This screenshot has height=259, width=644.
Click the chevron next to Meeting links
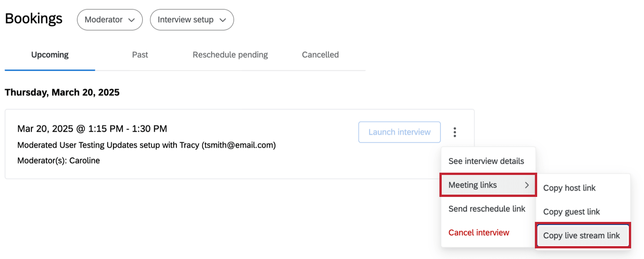pos(527,185)
